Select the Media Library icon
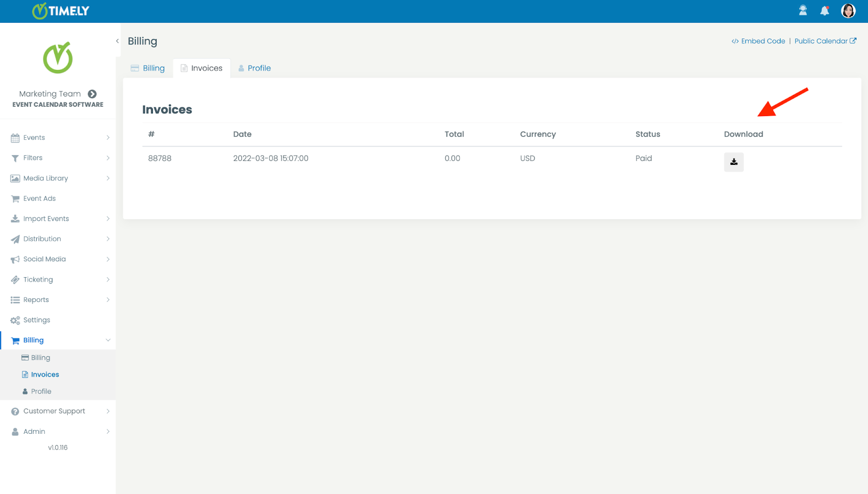Screen dimensions: 868x494 coord(15,178)
